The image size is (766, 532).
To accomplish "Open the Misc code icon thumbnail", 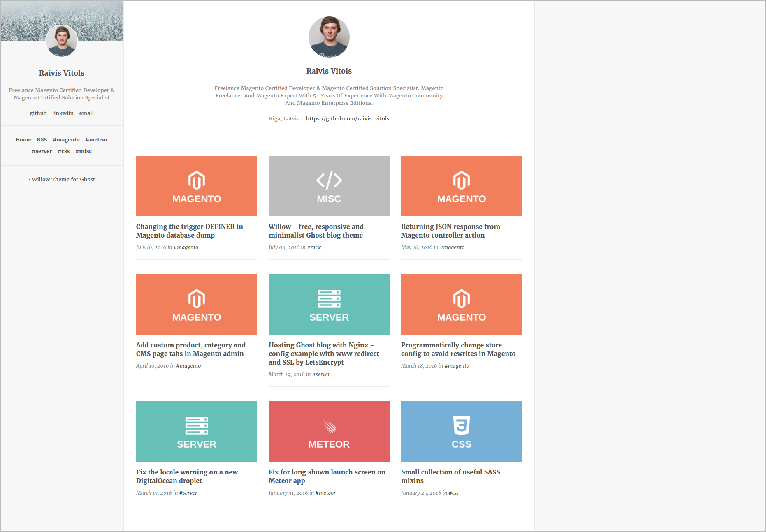I will [329, 186].
